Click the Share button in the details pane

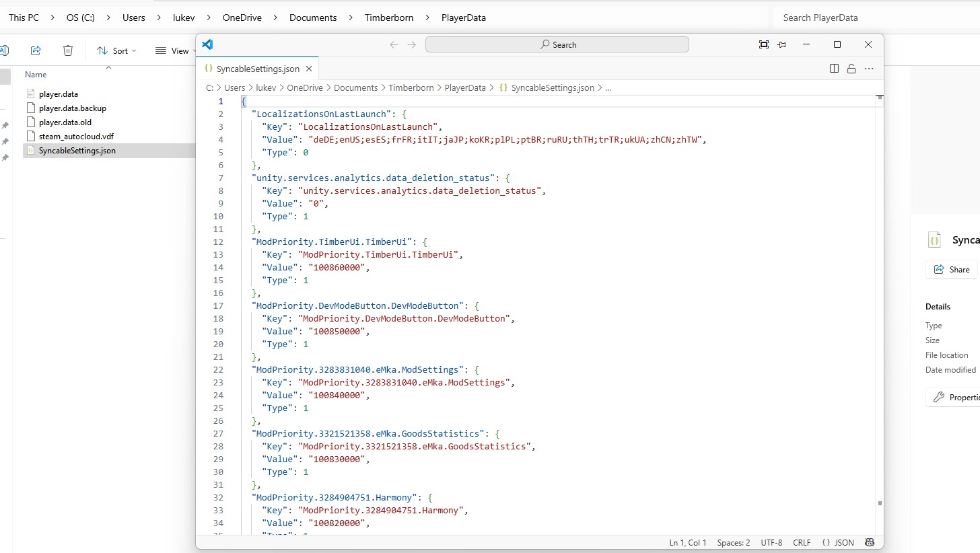tap(952, 269)
